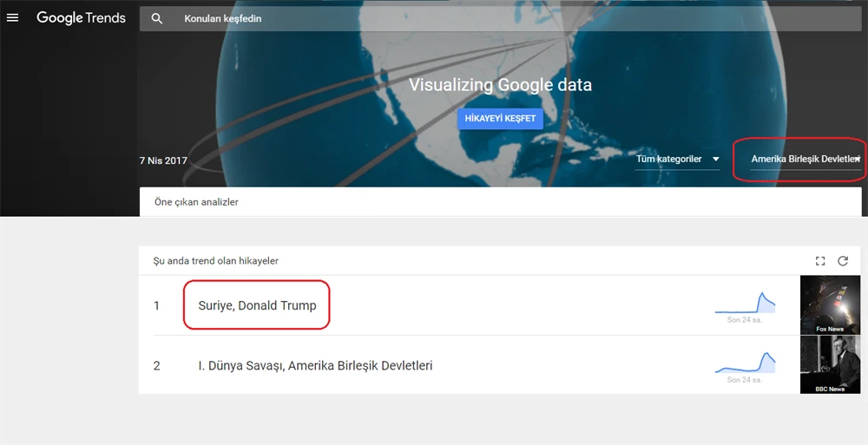Refresh the trending stories list
Screen dimensions: 868x445
(843, 260)
